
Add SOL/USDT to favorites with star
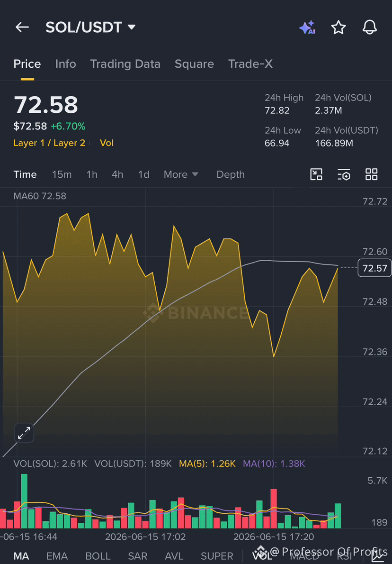click(x=338, y=27)
